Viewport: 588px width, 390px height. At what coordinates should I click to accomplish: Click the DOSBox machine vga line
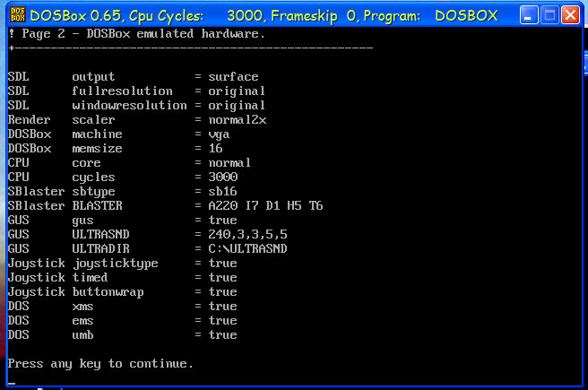pyautogui.click(x=118, y=134)
